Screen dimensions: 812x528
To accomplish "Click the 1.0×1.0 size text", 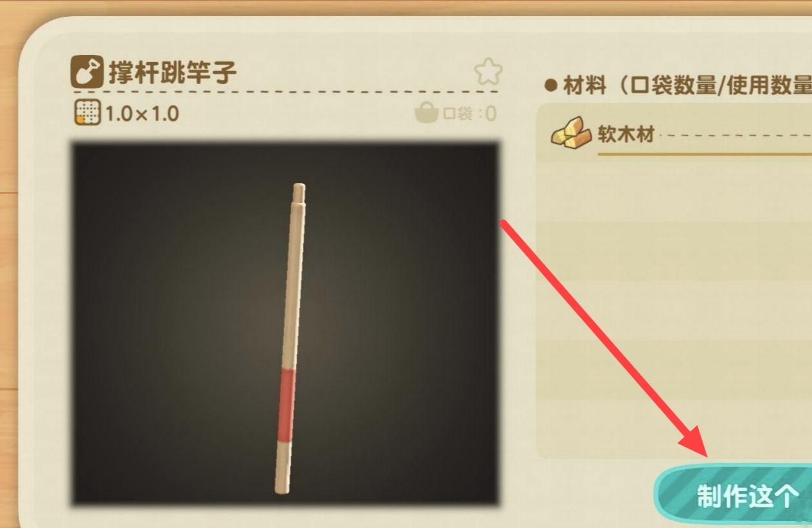I will click(142, 114).
